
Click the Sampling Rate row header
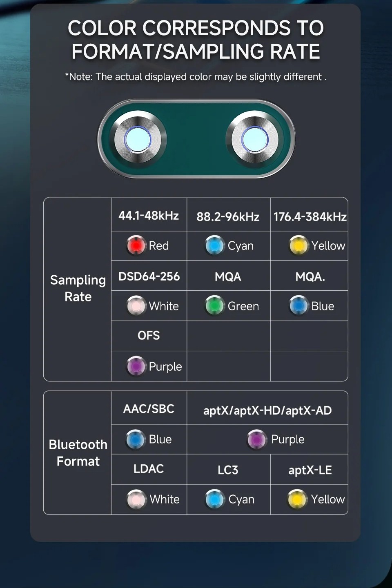point(78,288)
